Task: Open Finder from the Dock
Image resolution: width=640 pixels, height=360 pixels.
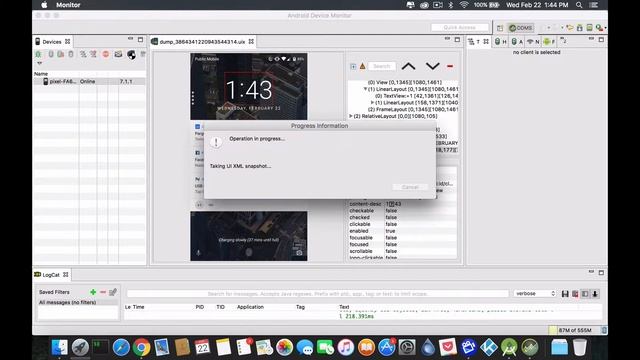Action: [60, 347]
